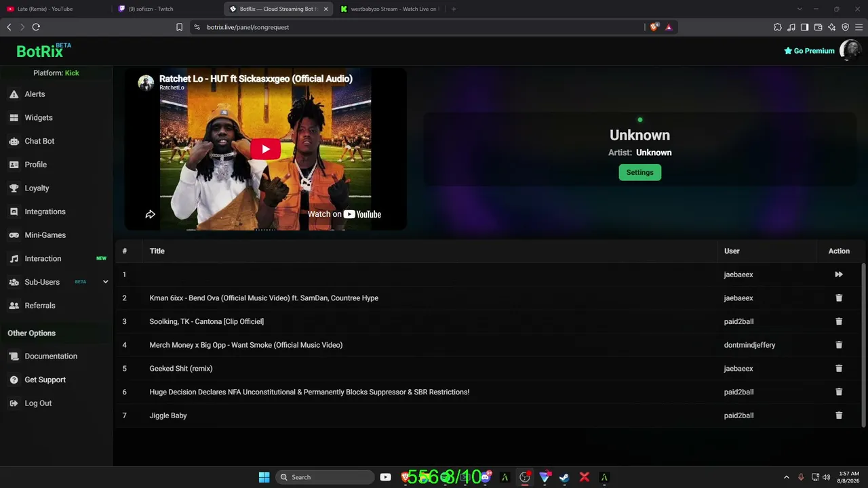
Task: Click the Leo AI sparkle icon
Action: tap(831, 27)
